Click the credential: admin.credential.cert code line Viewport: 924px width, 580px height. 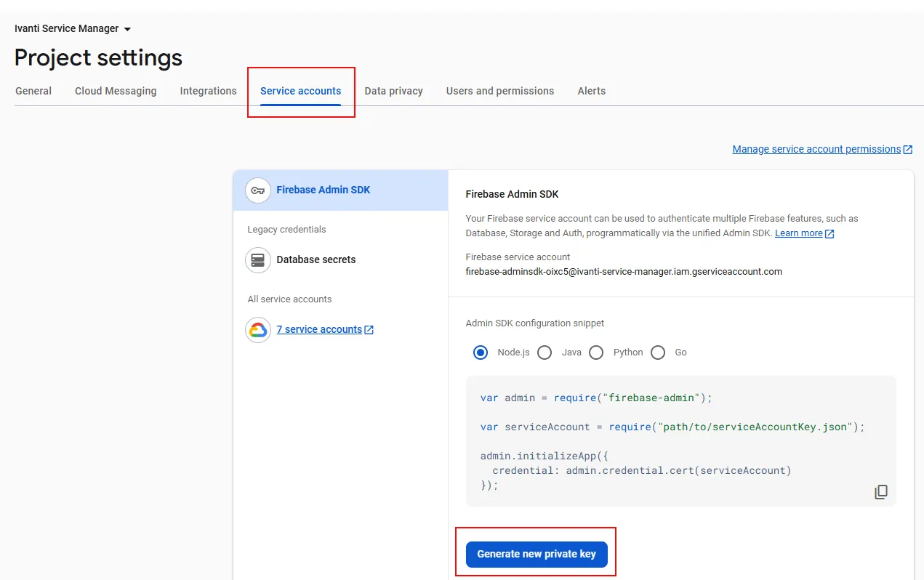pos(641,471)
